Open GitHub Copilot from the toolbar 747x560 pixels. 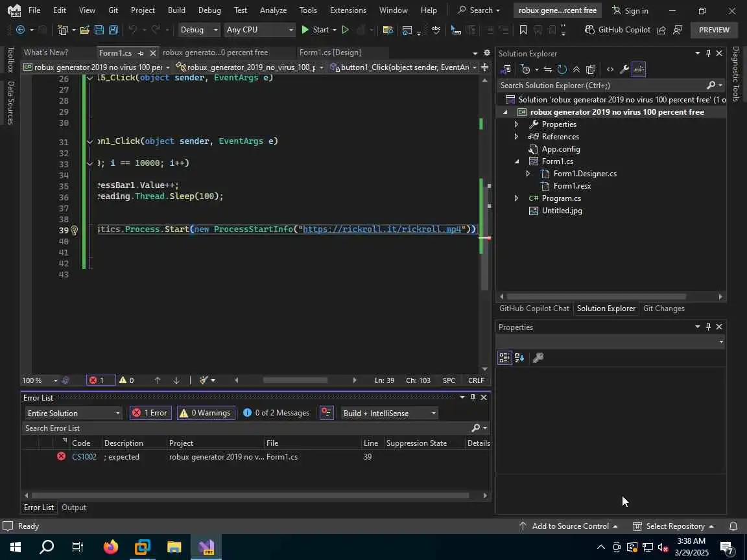617,30
